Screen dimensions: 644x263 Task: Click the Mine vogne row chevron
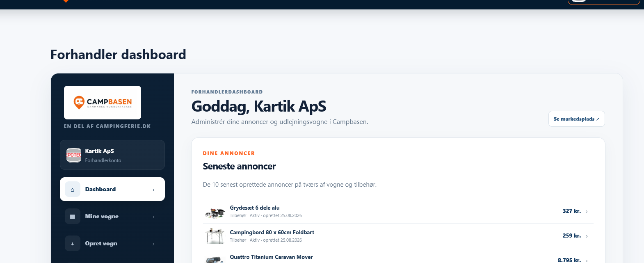coord(153,217)
